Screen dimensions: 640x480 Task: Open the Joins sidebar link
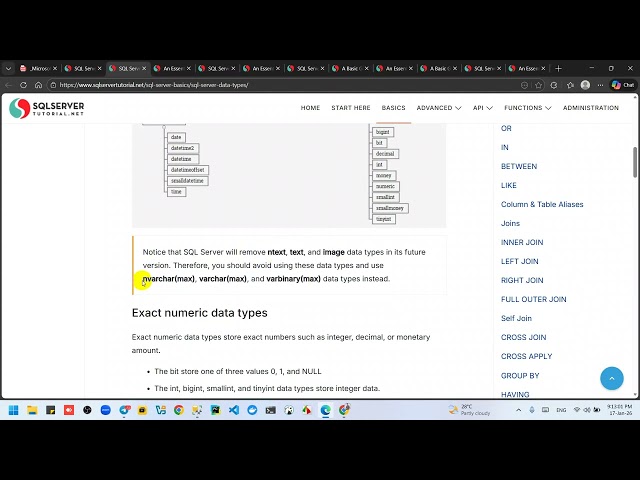[x=510, y=223]
